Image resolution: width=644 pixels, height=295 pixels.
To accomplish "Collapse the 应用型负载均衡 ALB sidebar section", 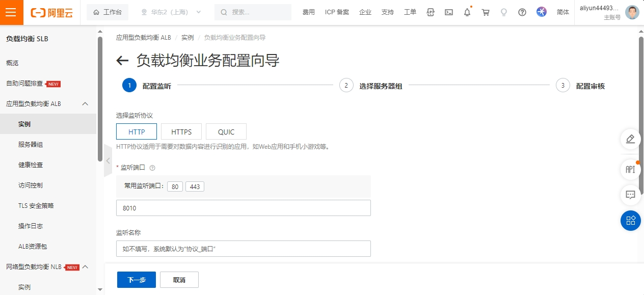I will 85,104.
